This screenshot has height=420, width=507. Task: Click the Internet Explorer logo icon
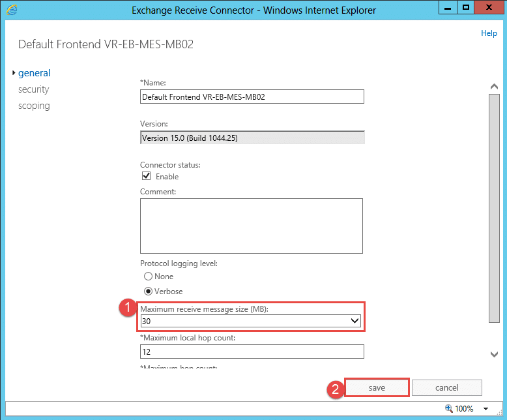pyautogui.click(x=12, y=10)
